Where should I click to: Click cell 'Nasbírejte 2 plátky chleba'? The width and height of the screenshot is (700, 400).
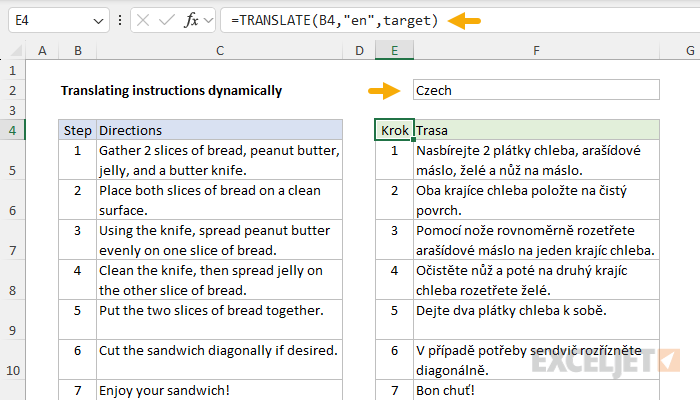pos(536,160)
